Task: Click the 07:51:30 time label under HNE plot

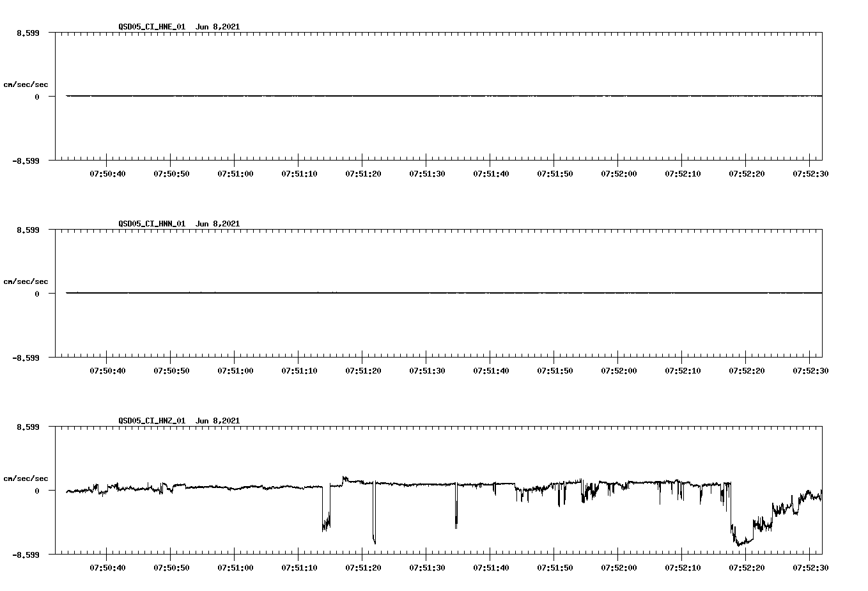Action: 427,173
